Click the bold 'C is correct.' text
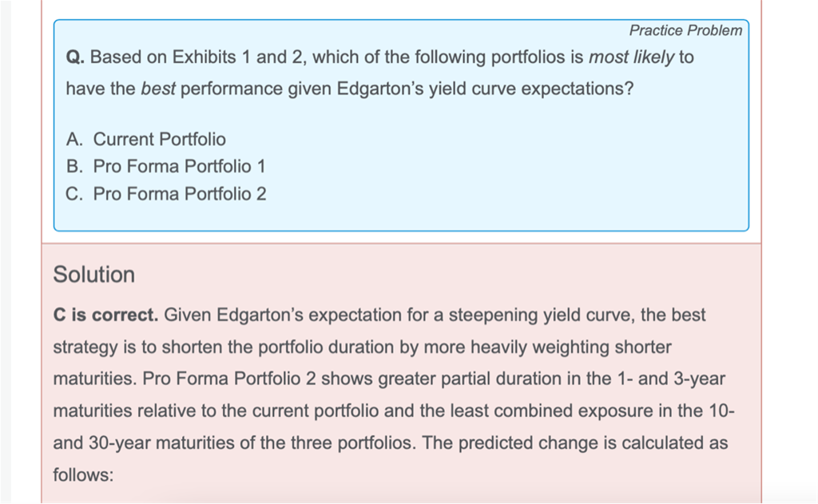This screenshot has width=818, height=504. point(105,315)
